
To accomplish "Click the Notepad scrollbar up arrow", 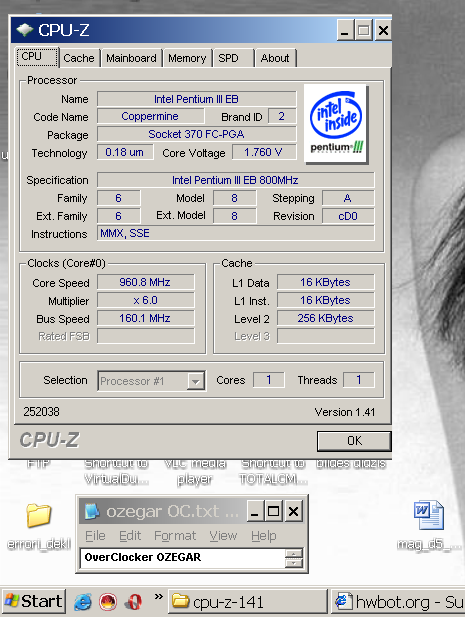I will 294,554.
